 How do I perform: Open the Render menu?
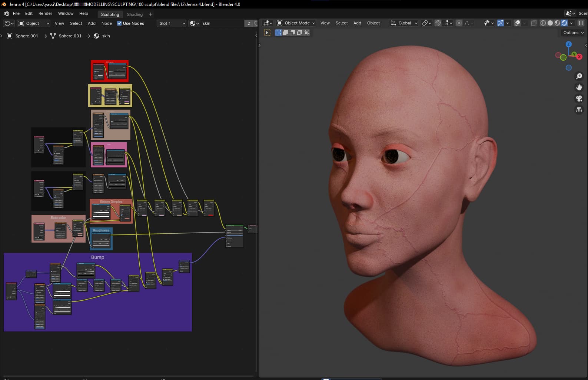click(x=45, y=13)
